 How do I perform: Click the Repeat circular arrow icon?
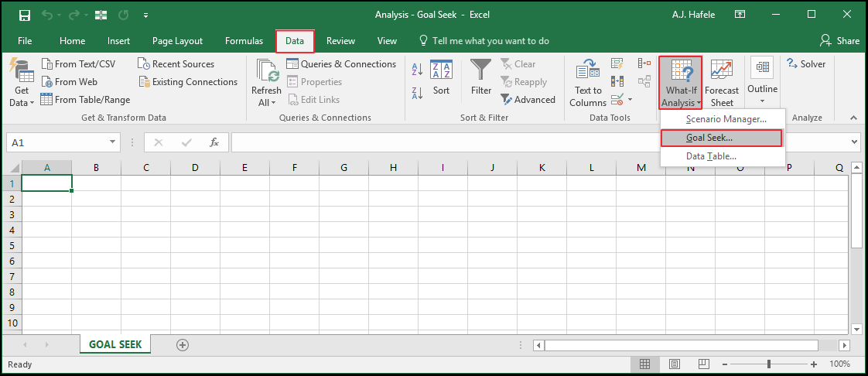click(122, 15)
